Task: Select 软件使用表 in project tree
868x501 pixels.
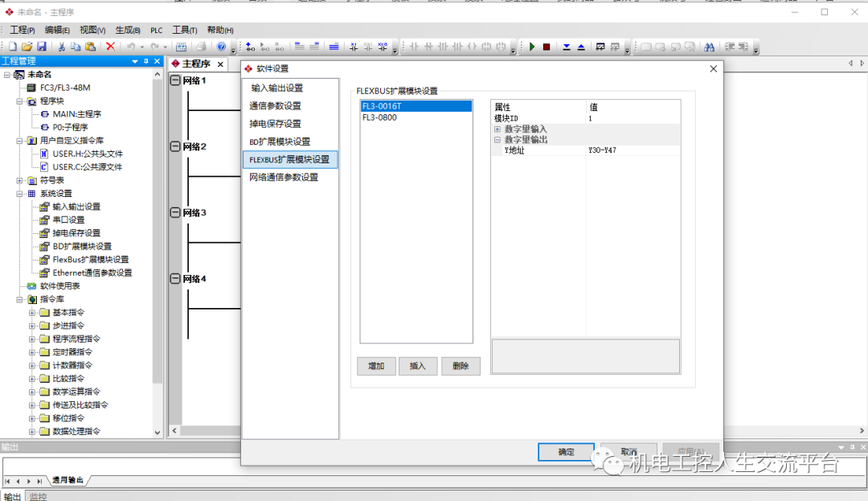Action: [x=59, y=286]
